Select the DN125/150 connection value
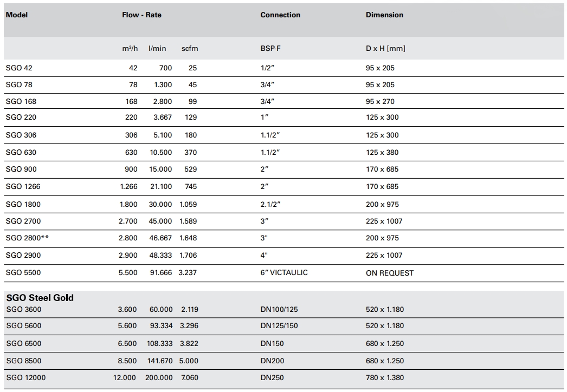The image size is (567, 392). (x=279, y=326)
